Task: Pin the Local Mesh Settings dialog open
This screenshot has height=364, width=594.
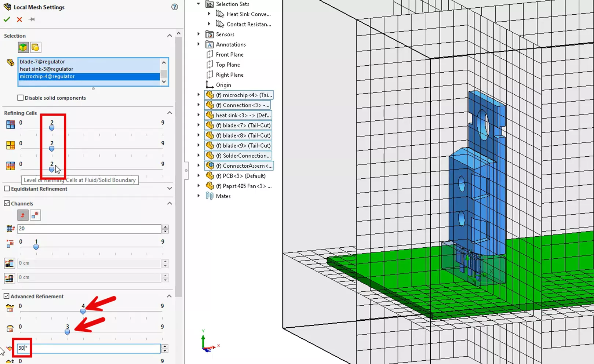Action: point(31,19)
